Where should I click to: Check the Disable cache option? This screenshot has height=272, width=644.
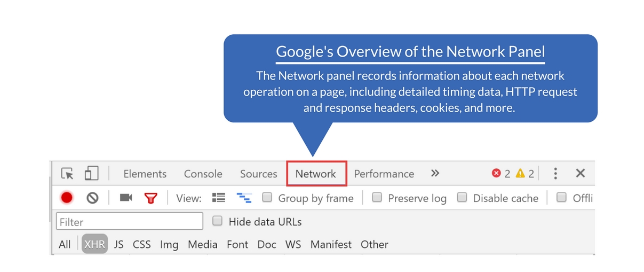coord(463,197)
